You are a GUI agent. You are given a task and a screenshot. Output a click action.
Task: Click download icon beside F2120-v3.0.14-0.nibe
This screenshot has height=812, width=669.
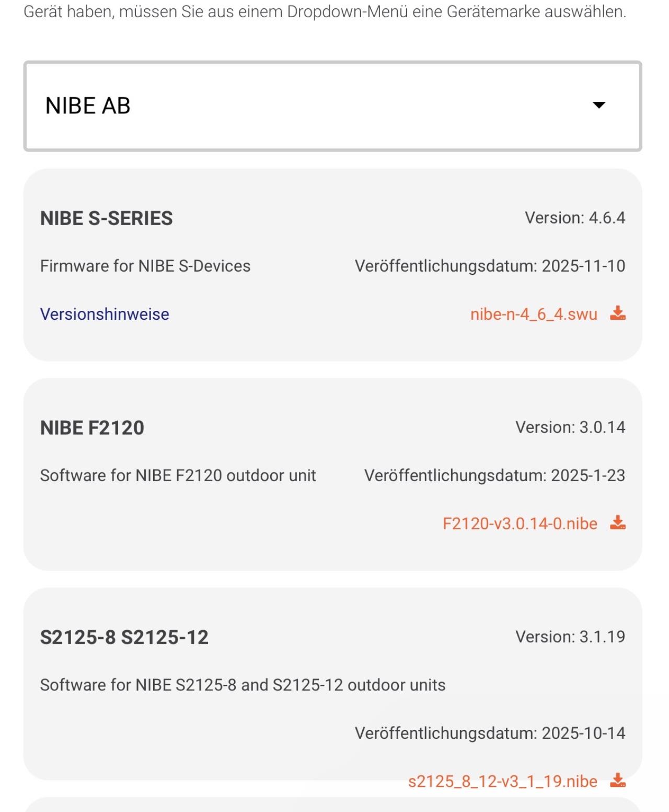(618, 523)
